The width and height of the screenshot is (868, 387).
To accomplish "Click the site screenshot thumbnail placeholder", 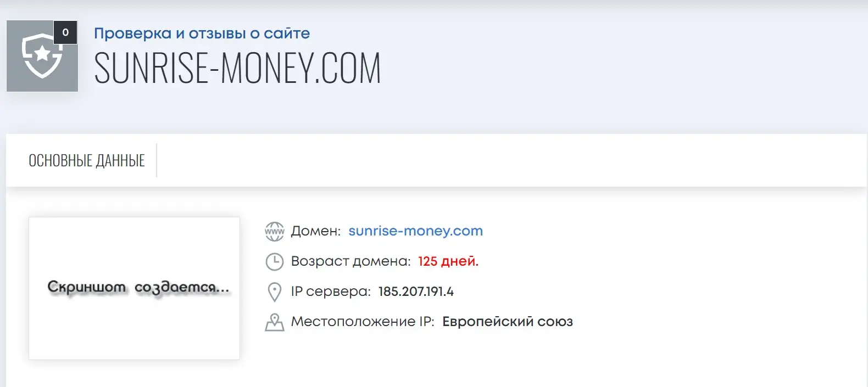I will click(134, 288).
